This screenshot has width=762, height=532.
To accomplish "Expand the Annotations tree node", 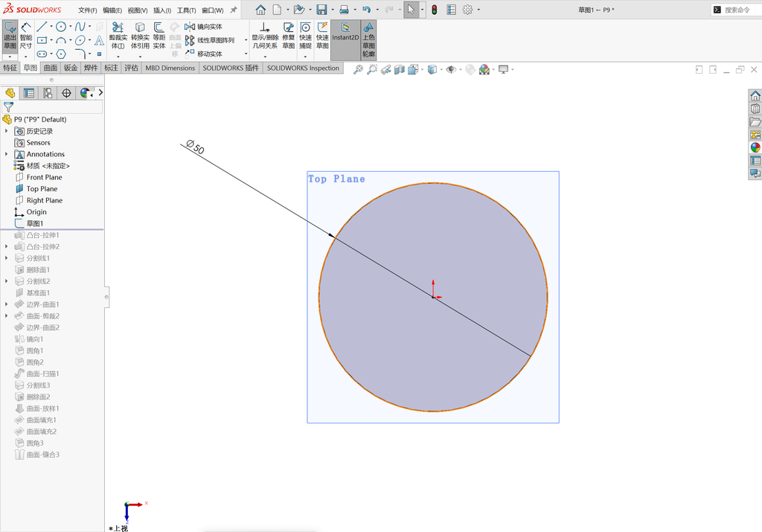I will click(6, 154).
